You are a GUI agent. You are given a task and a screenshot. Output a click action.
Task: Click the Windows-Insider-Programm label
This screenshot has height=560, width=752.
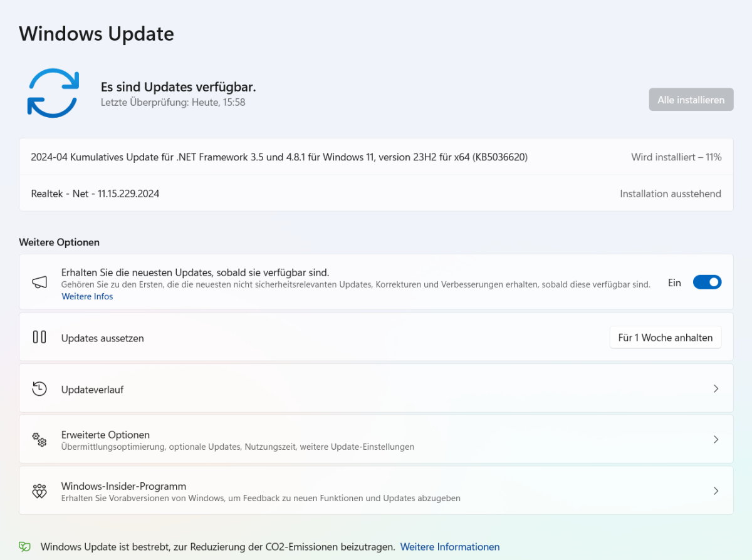(123, 486)
